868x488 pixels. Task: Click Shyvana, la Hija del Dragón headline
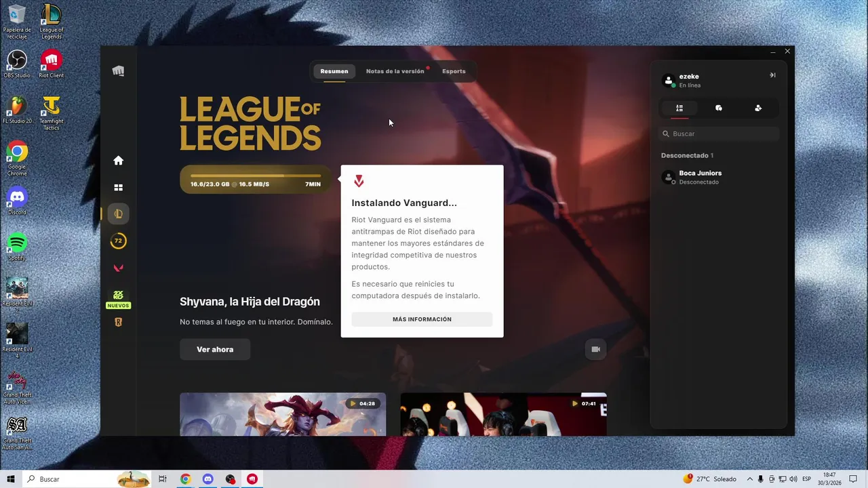click(250, 302)
